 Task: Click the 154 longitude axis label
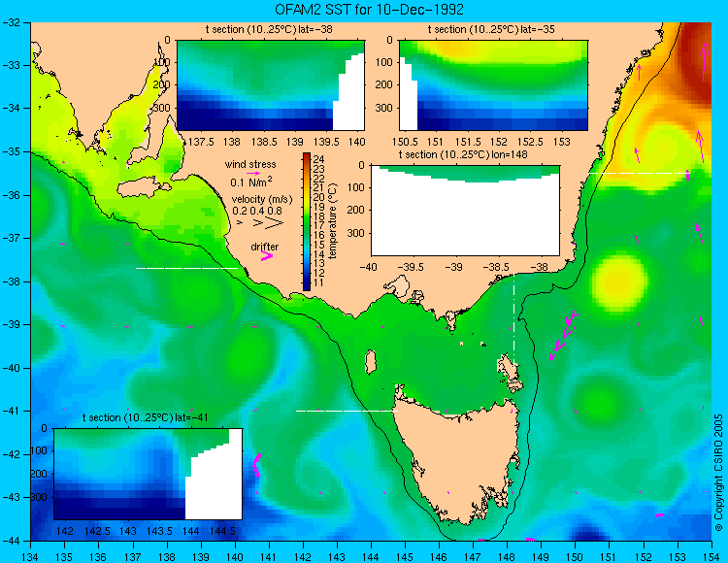point(711,556)
